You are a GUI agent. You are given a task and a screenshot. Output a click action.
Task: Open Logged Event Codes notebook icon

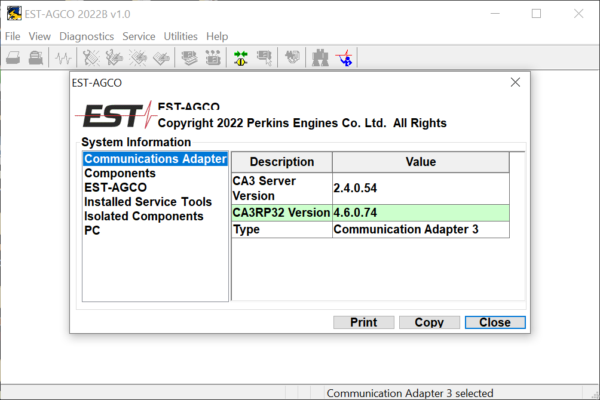tap(161, 58)
